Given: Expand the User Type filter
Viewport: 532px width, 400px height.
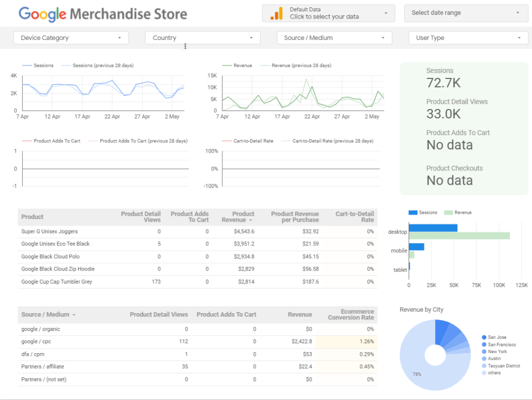Looking at the screenshot, I should [468, 37].
